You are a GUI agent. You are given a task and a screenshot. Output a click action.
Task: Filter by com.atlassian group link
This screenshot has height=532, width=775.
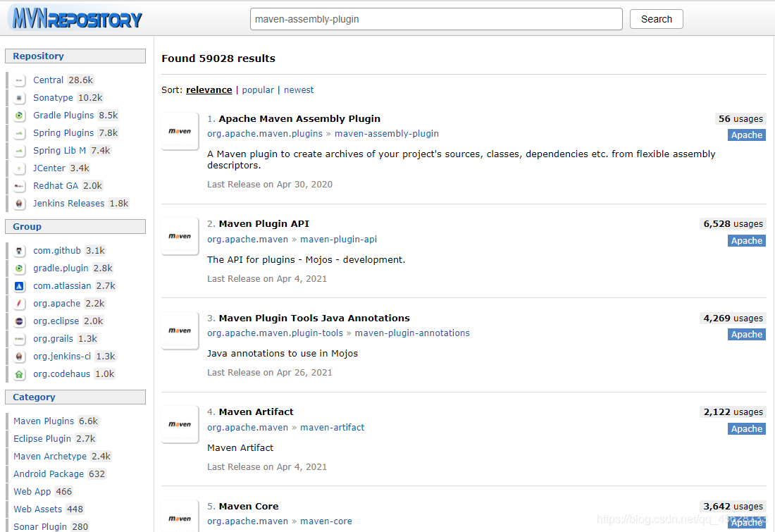coord(62,286)
